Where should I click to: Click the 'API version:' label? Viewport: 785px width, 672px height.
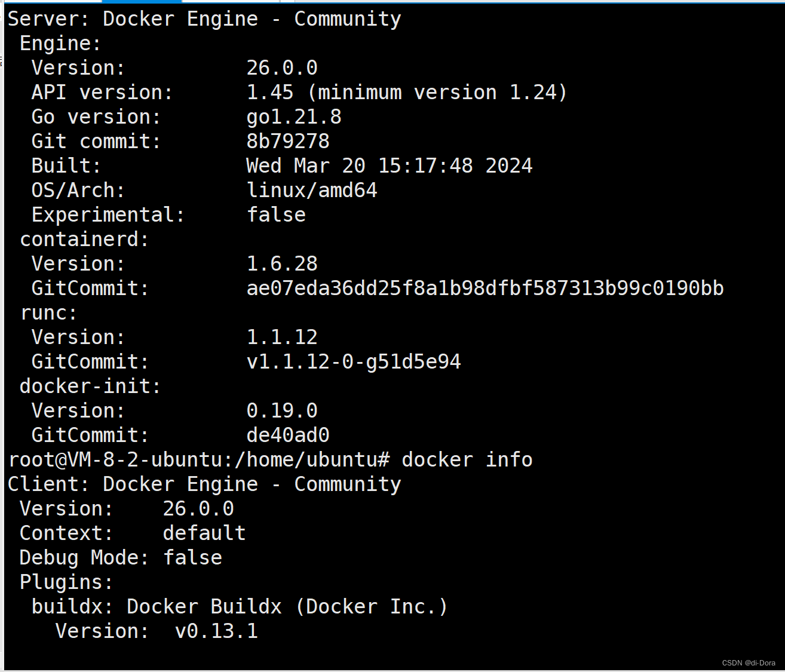coord(102,93)
